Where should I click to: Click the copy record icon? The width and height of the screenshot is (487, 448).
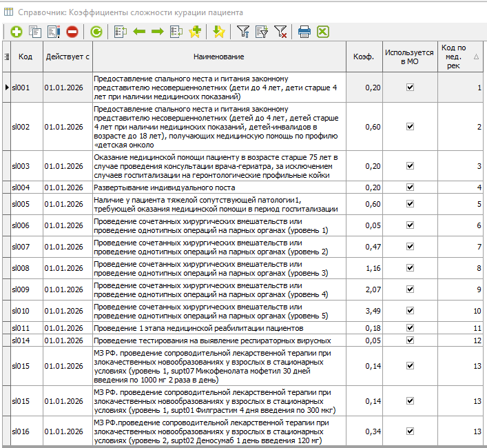click(34, 32)
